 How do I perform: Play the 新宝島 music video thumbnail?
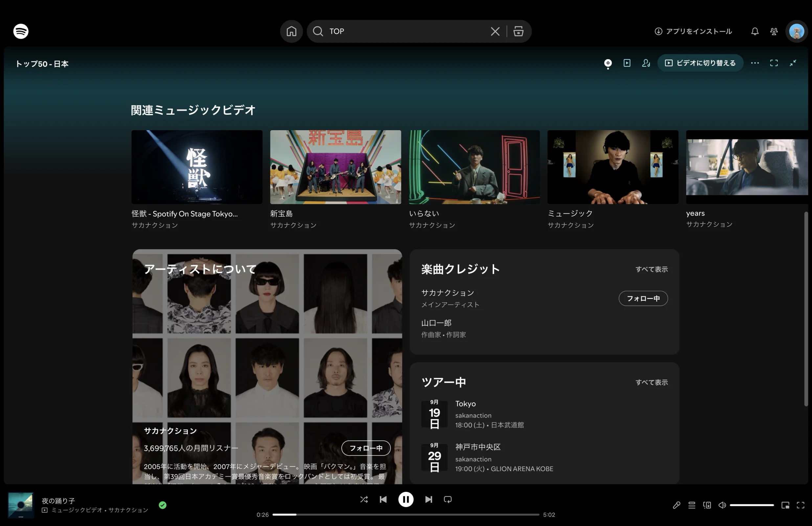click(x=335, y=167)
